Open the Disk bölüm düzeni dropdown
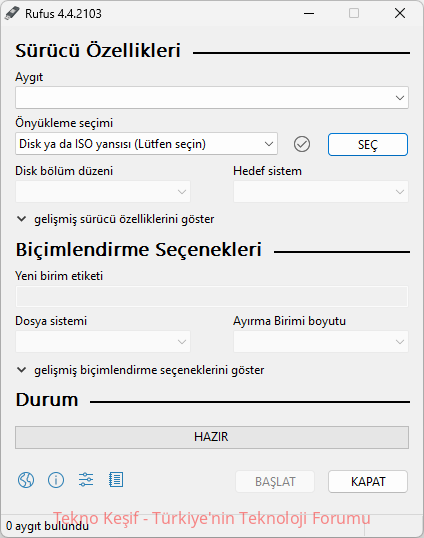Screen dimensions: 424x538 tap(103, 191)
